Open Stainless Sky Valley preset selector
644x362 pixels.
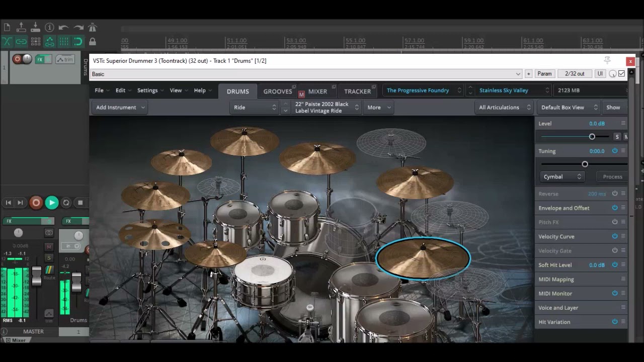(513, 90)
